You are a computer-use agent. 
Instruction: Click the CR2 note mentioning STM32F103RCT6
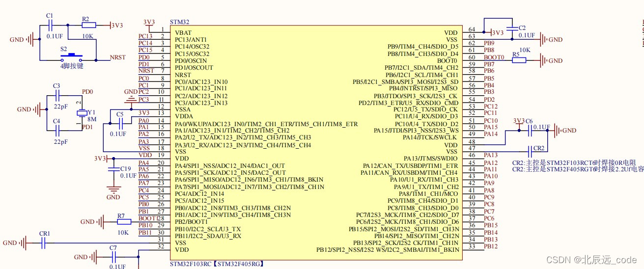click(x=574, y=162)
